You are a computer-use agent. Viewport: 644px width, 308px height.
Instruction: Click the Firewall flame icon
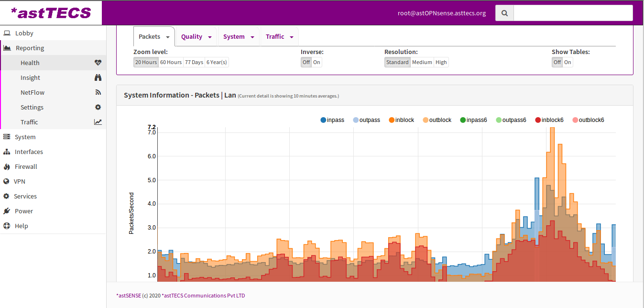[7, 166]
